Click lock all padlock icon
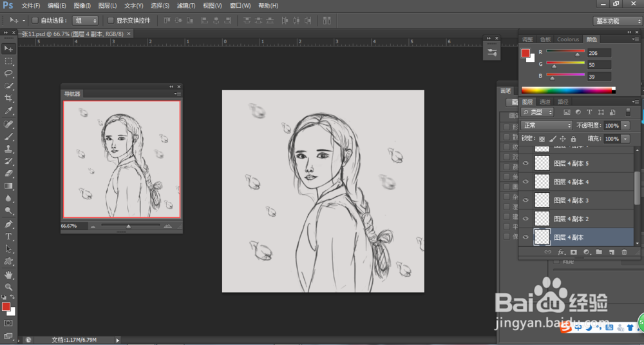The image size is (644, 345). pyautogui.click(x=573, y=139)
